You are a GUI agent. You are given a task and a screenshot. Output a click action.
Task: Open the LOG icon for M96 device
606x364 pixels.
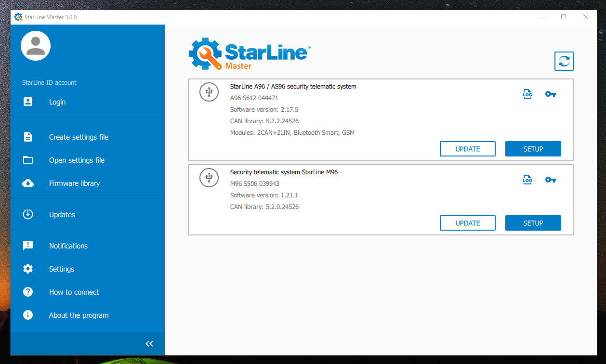tap(527, 180)
